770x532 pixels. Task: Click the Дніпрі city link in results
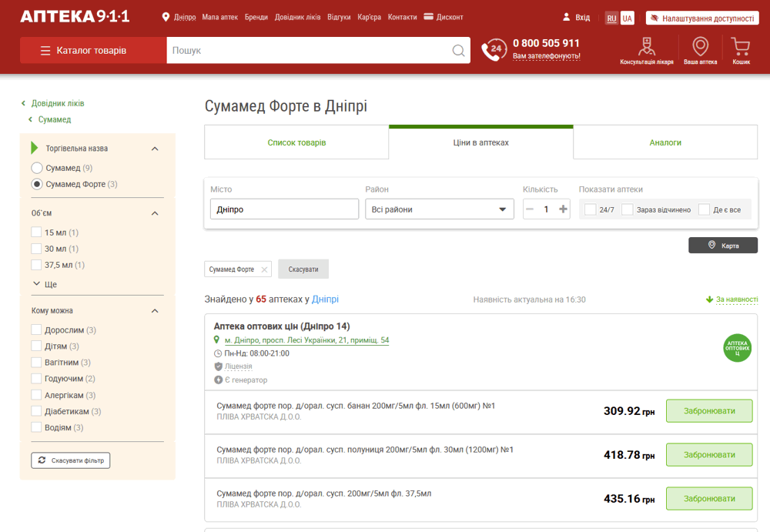pos(325,299)
